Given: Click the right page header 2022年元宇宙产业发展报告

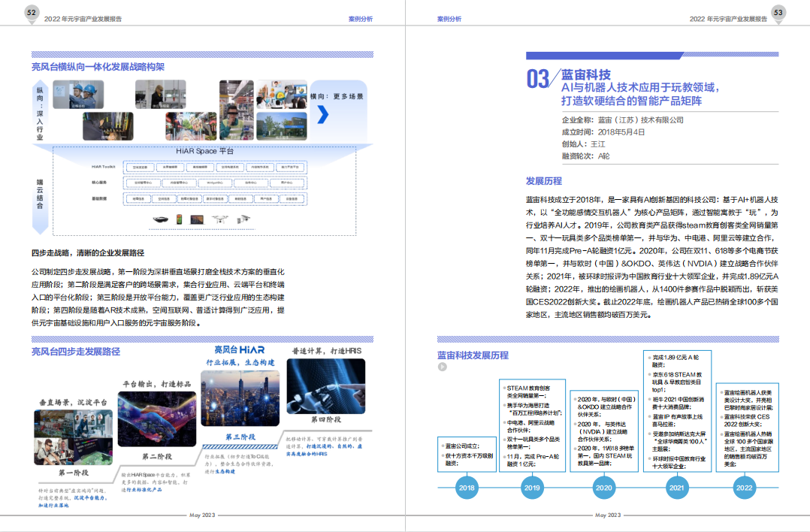Looking at the screenshot, I should (x=728, y=19).
